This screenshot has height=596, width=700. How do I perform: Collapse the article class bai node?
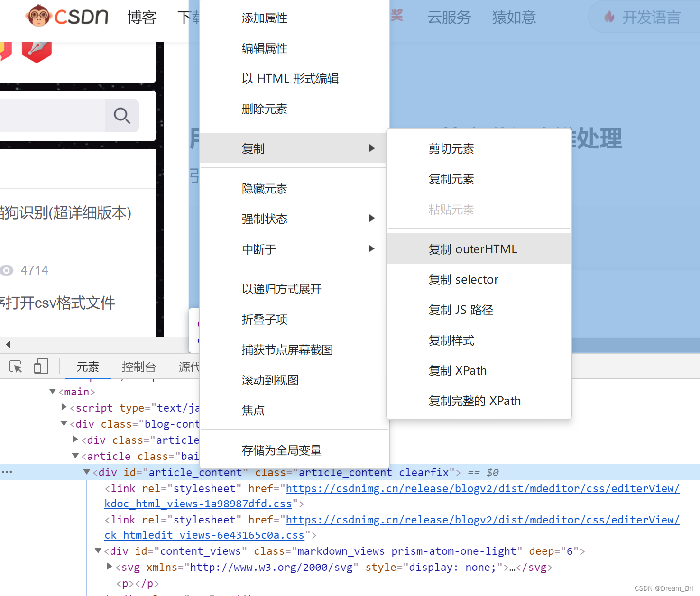point(75,456)
